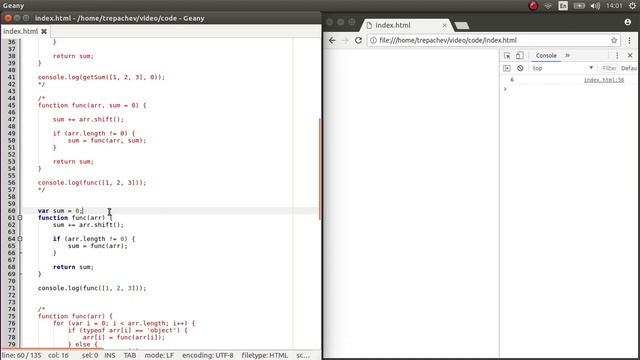Open the 'top' JavaScript context dropdown
Image resolution: width=640 pixels, height=360 pixels.
click(x=562, y=68)
